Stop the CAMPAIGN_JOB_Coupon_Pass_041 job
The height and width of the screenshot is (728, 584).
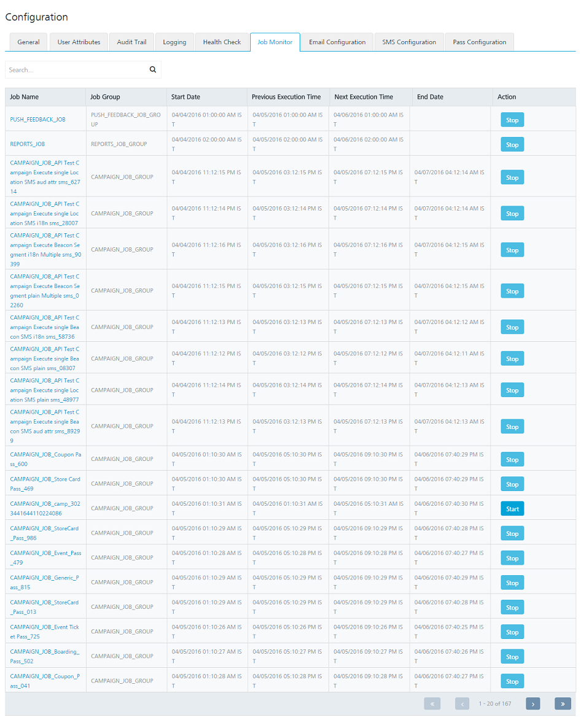[512, 681]
